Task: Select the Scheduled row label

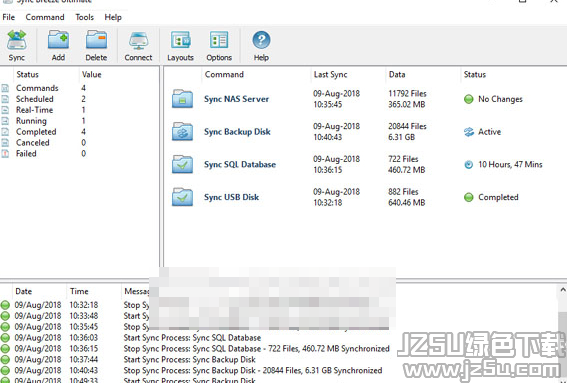Action: click(35, 99)
